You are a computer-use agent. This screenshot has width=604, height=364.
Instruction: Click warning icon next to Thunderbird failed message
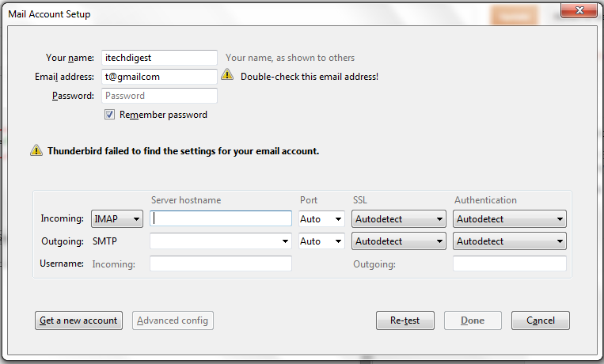click(x=36, y=150)
